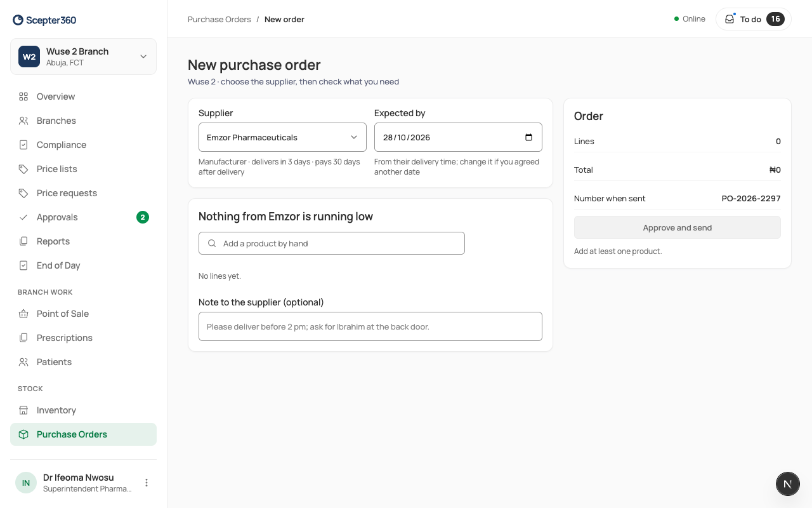Click the 16 count badge on To do
This screenshot has height=508, width=812.
(775, 19)
